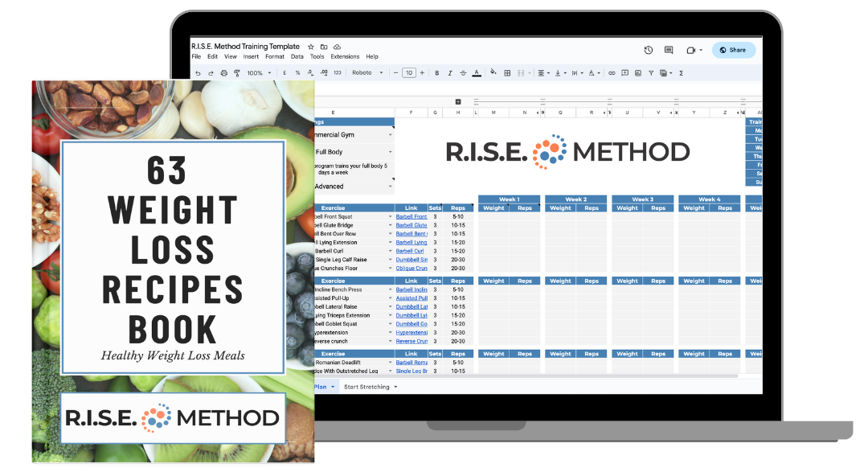Click the Insert comment icon
Viewport: 868px width, 476px height.
coord(624,72)
